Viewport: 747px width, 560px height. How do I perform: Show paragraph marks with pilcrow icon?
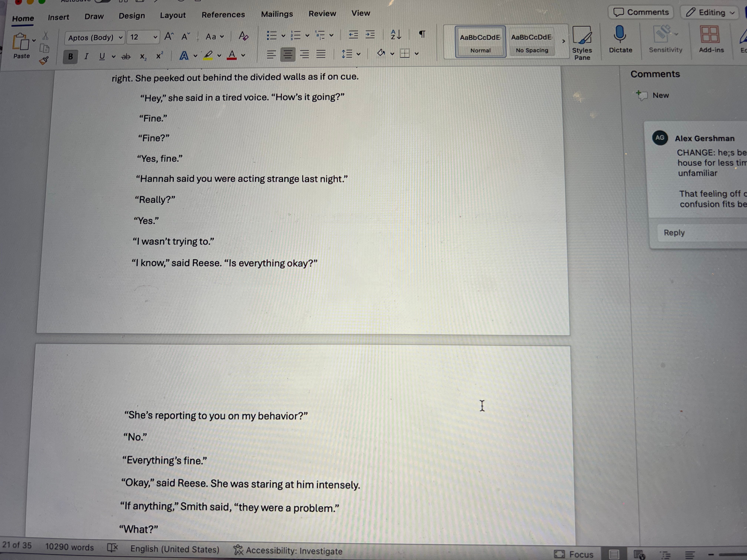click(x=422, y=34)
